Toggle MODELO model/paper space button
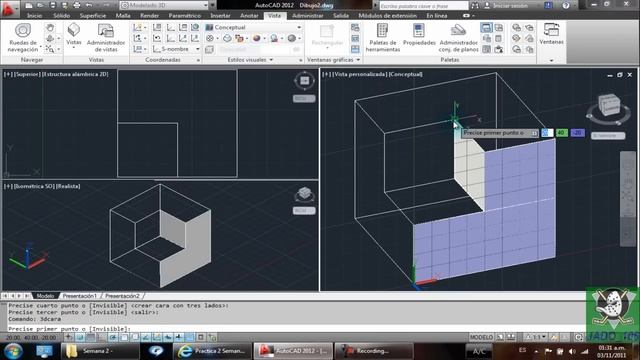The image size is (640, 360). (x=481, y=337)
